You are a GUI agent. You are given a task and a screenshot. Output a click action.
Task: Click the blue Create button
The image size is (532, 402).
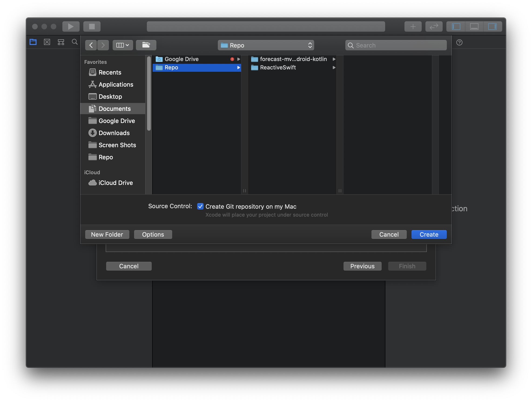click(x=429, y=235)
